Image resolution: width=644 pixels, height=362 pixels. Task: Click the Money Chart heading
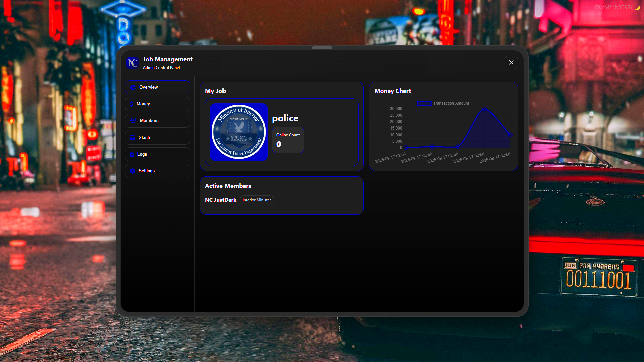click(393, 91)
